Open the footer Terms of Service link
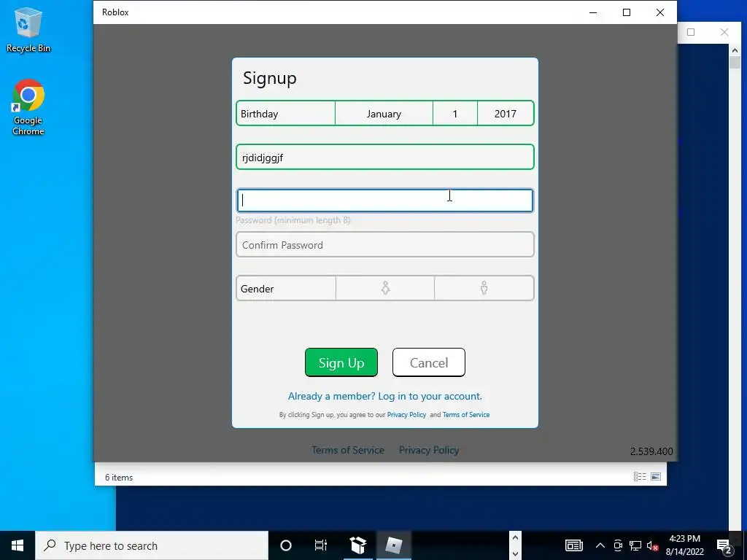This screenshot has width=747, height=560. (x=348, y=450)
